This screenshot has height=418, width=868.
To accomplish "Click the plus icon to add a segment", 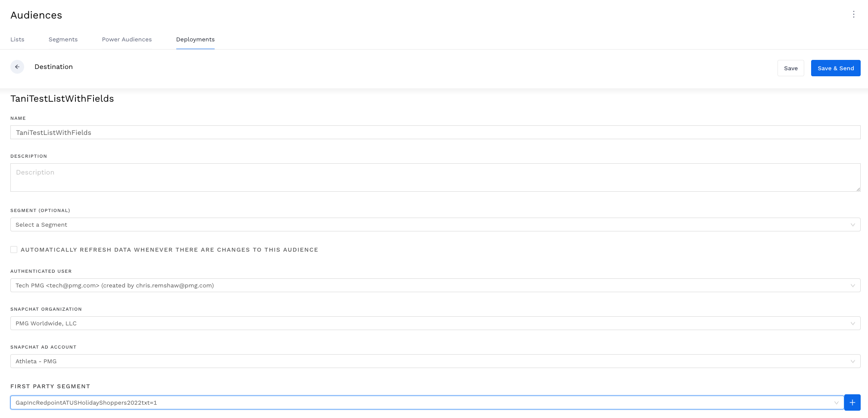I will click(852, 402).
